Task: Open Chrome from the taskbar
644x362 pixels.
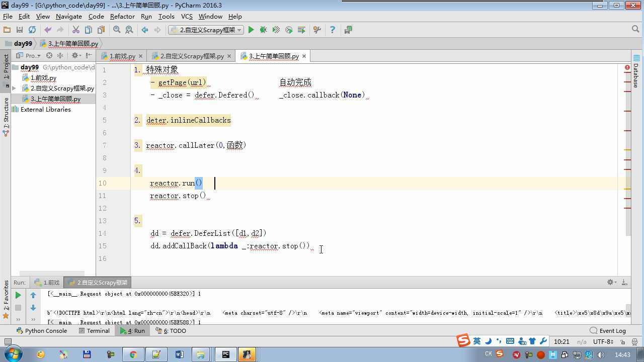Action: click(133, 354)
